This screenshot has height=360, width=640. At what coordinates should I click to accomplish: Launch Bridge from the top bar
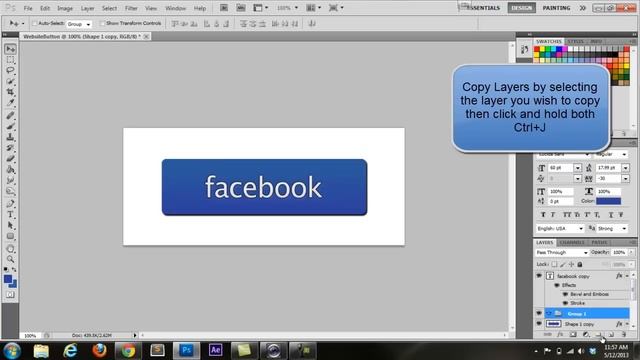click(224, 8)
